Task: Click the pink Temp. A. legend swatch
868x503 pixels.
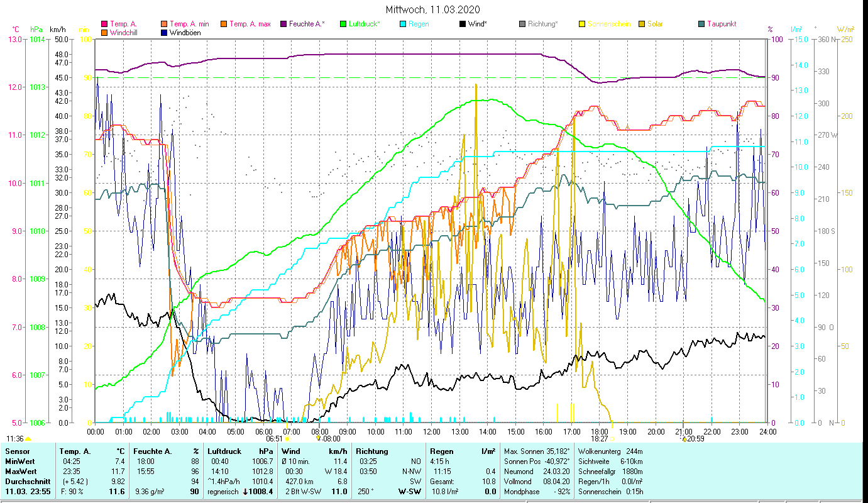Action: click(104, 25)
